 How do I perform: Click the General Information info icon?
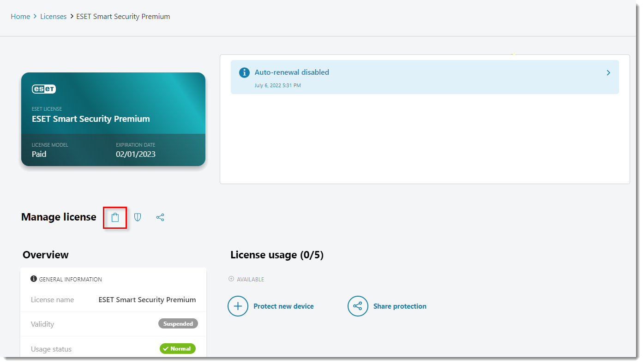34,279
